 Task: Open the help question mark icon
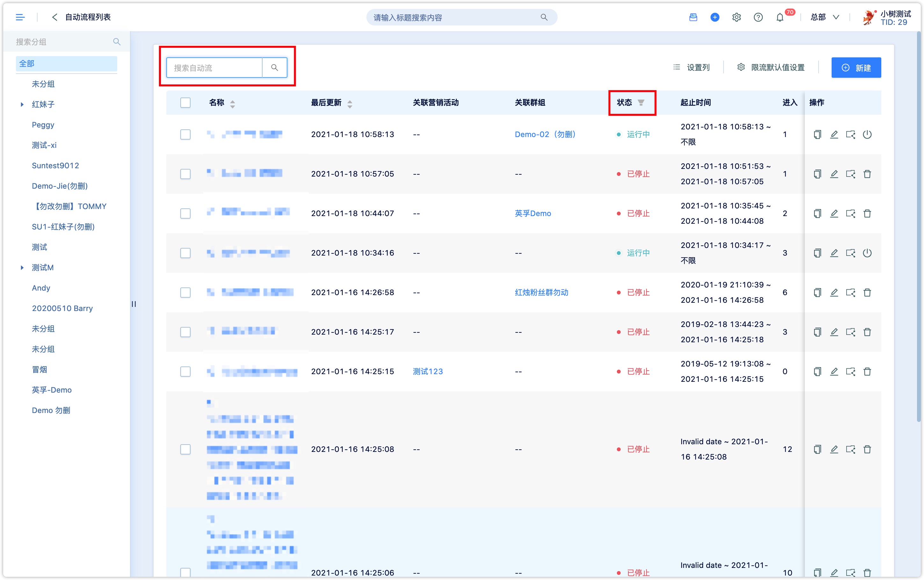(758, 17)
